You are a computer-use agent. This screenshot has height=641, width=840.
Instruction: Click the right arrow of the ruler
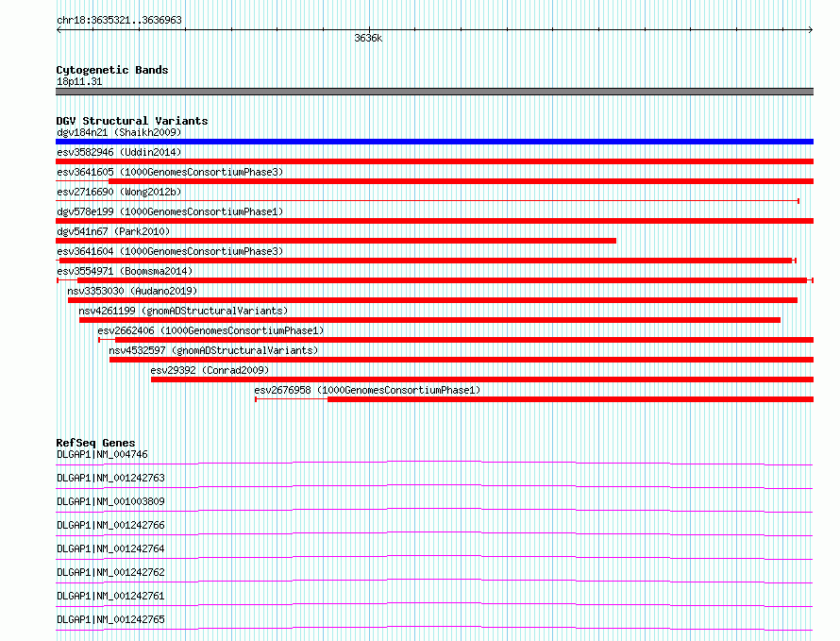[x=811, y=30]
